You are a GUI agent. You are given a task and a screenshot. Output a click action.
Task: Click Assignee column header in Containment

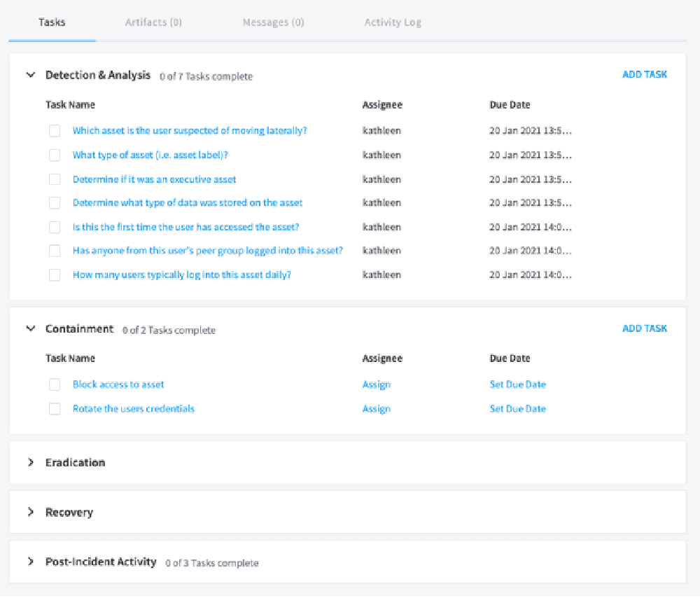tap(382, 359)
